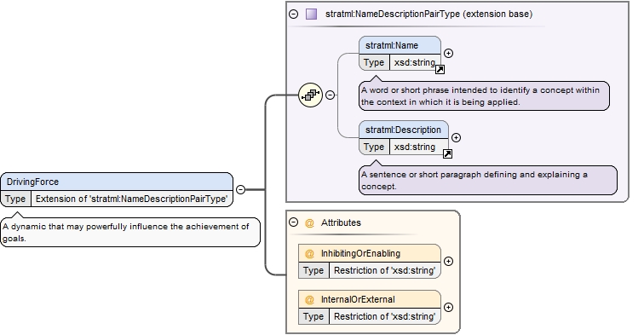Click xsd:string type of stratml:Name
Screen dimensions: 644x335
[414, 62]
